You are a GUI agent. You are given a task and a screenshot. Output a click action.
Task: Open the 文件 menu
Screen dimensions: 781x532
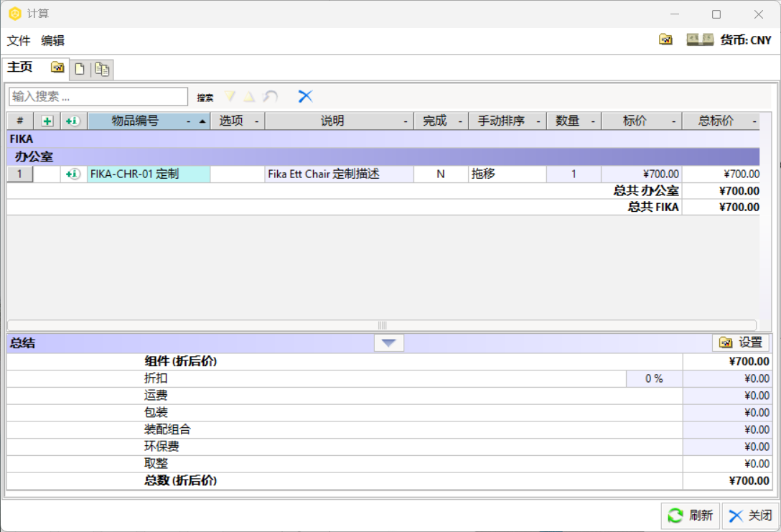click(x=19, y=40)
